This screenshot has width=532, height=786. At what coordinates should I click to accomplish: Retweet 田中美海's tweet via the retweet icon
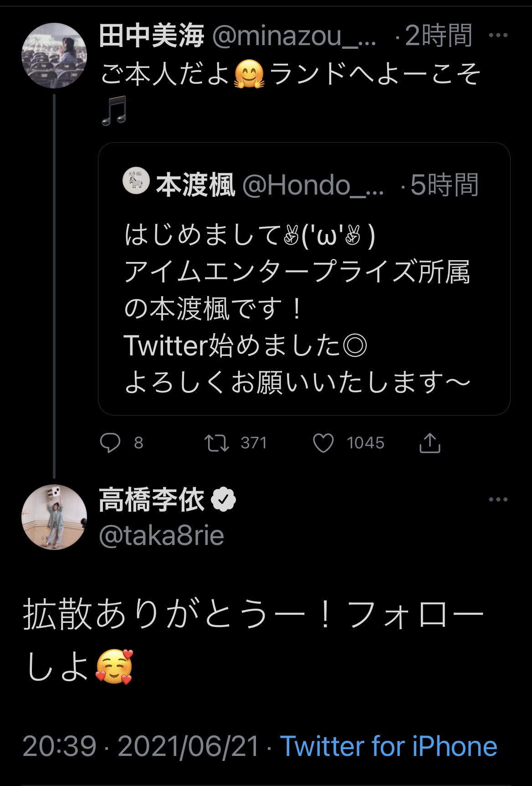click(217, 443)
